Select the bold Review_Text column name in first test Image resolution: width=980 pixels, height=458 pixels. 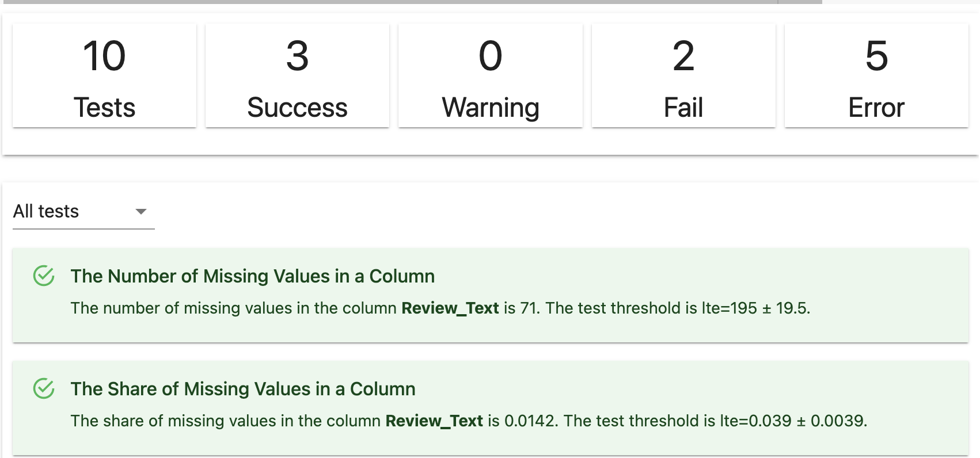(450, 308)
